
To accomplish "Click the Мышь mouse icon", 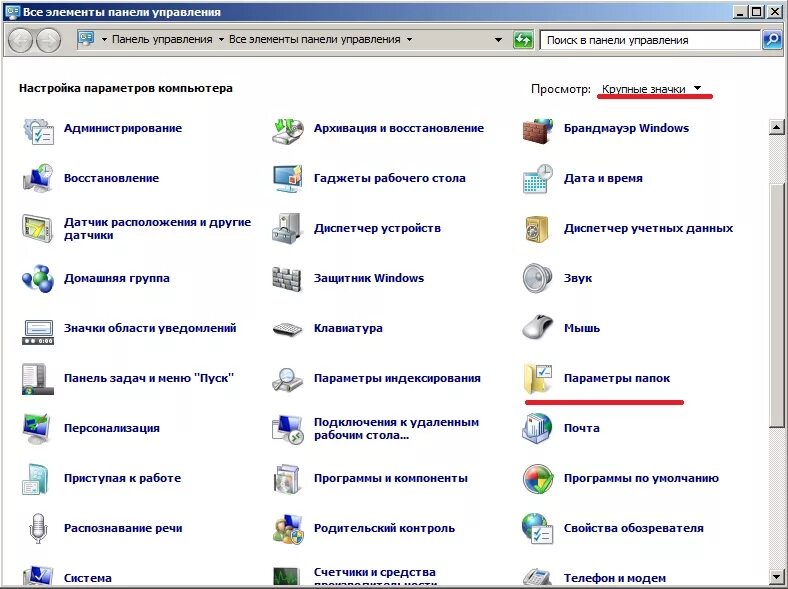I will coord(537,327).
